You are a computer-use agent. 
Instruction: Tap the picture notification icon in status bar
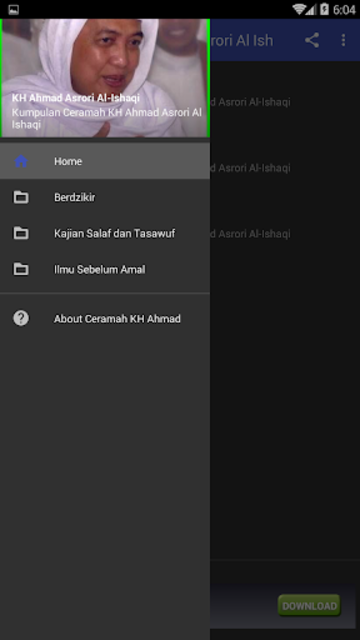[x=13, y=9]
